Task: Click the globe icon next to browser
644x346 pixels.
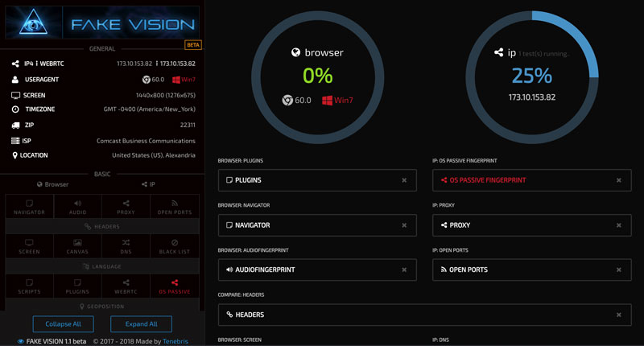Action: pos(295,52)
